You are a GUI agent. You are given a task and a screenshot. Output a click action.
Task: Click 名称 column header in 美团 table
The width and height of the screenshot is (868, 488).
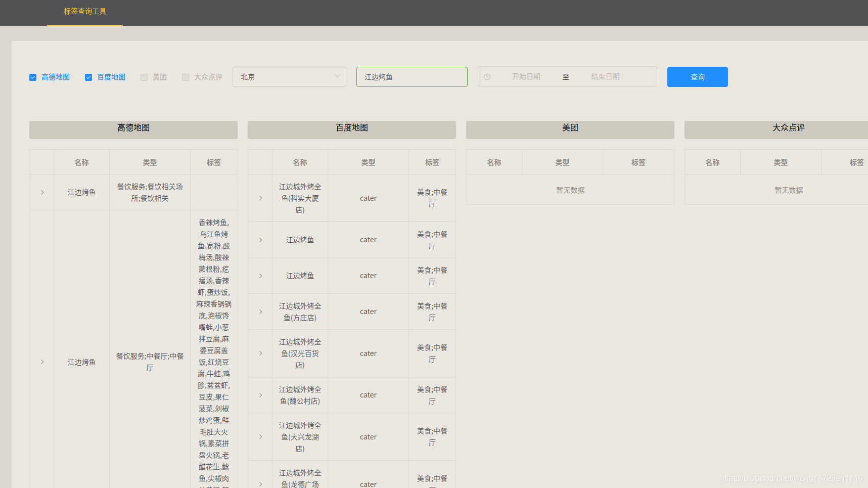[x=494, y=162]
